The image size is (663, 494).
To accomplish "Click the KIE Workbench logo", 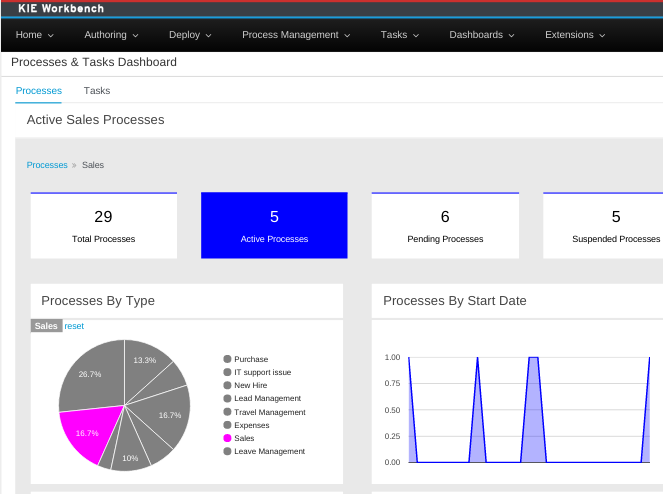I will tap(61, 8).
